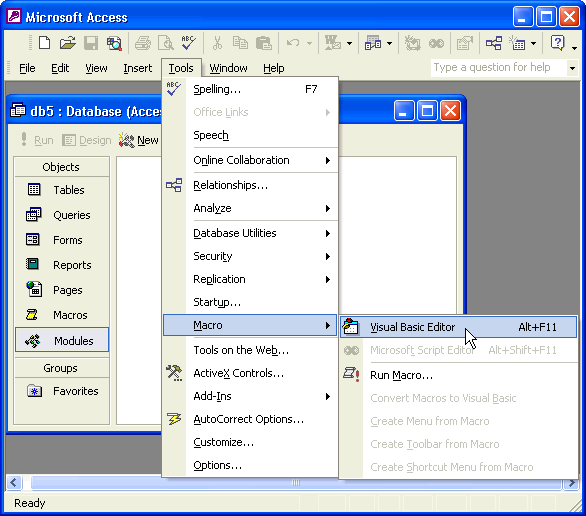Open the Help menu

(274, 68)
